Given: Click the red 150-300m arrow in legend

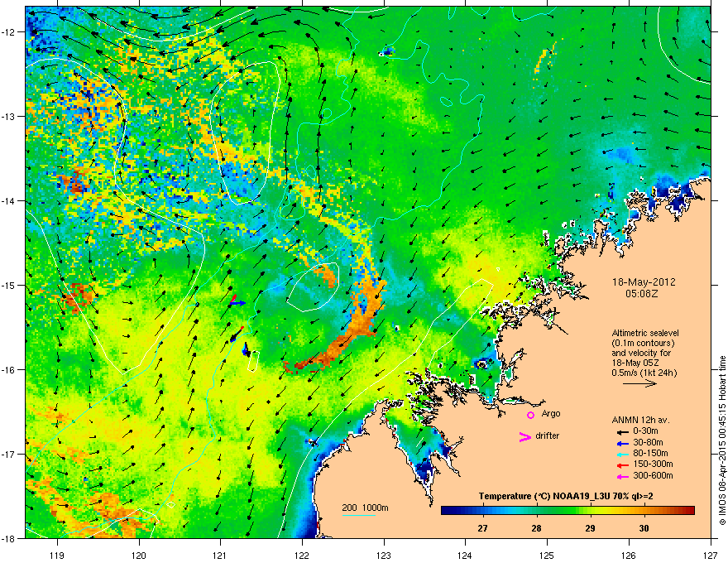Looking at the screenshot, I should click(x=621, y=464).
